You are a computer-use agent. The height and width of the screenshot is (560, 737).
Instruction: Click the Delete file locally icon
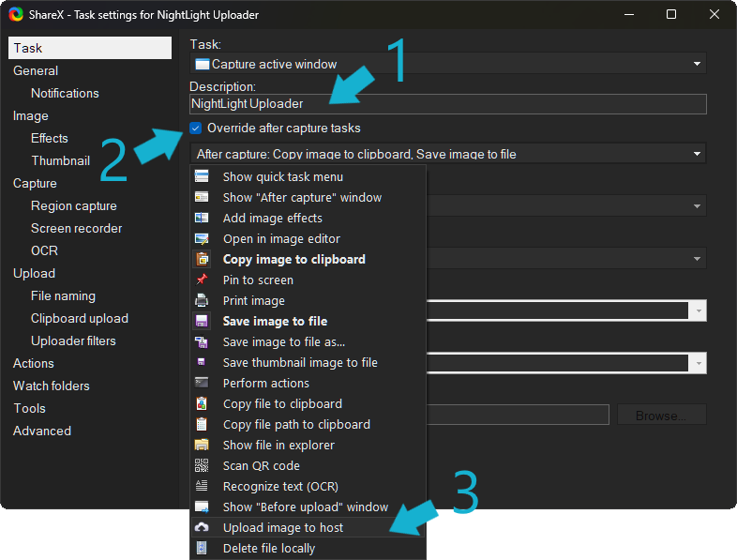[x=202, y=549]
